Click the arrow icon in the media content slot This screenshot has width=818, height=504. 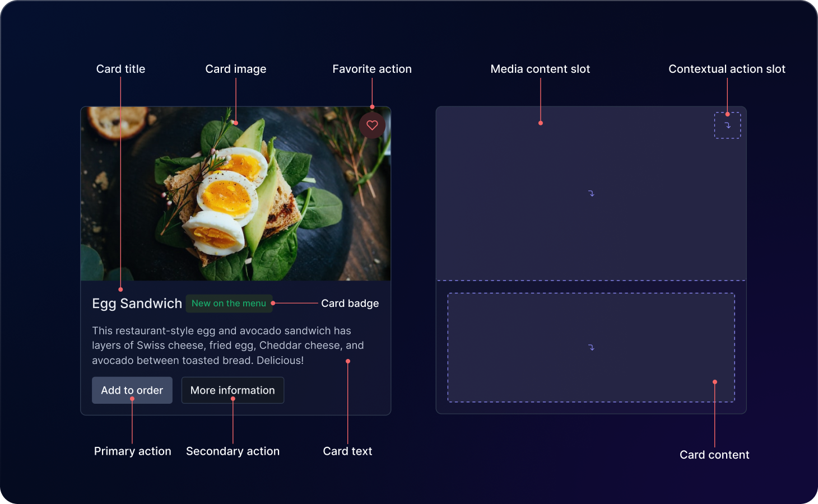coord(591,193)
